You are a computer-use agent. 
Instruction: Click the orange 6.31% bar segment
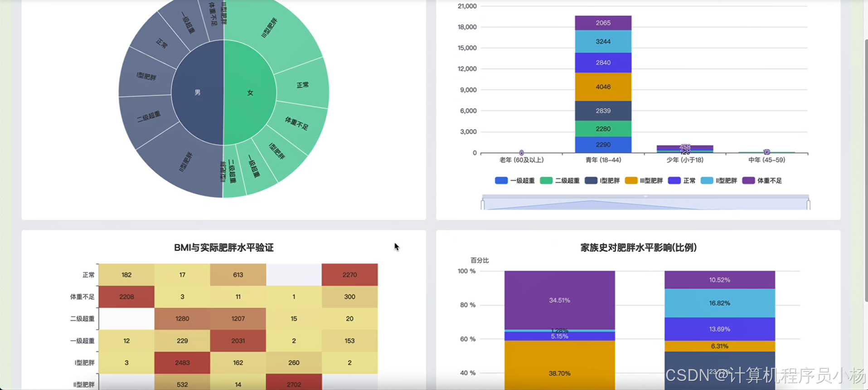pyautogui.click(x=720, y=346)
